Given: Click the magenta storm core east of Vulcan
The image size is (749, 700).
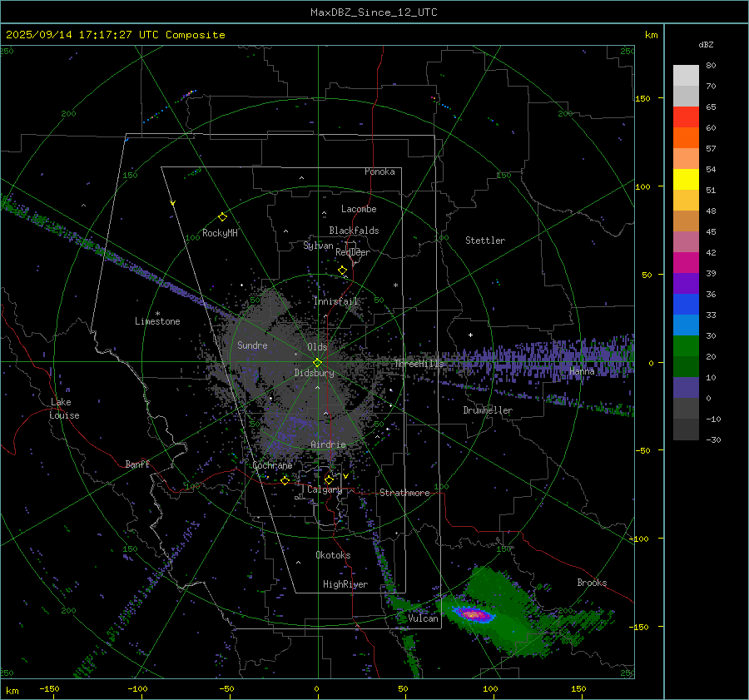Looking at the screenshot, I should [473, 614].
